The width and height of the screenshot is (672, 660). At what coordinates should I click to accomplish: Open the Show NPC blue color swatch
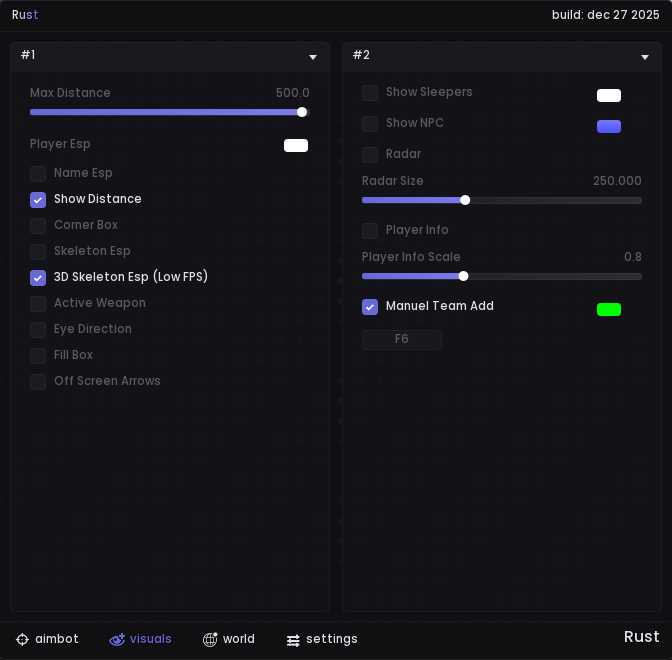[609, 126]
